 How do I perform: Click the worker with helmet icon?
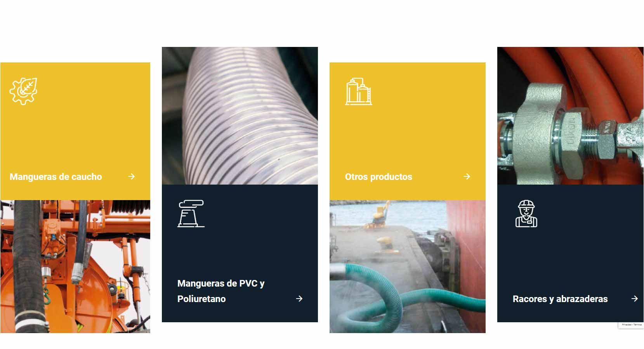(x=526, y=213)
